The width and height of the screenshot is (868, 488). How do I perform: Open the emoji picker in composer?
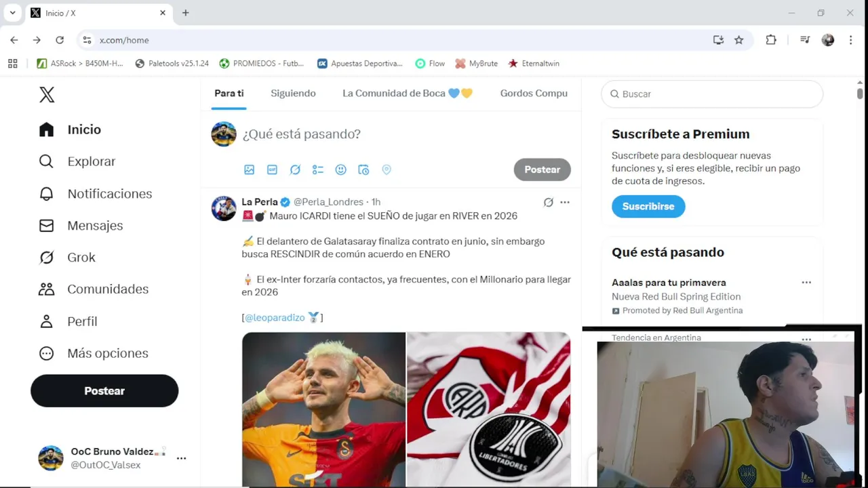click(341, 169)
